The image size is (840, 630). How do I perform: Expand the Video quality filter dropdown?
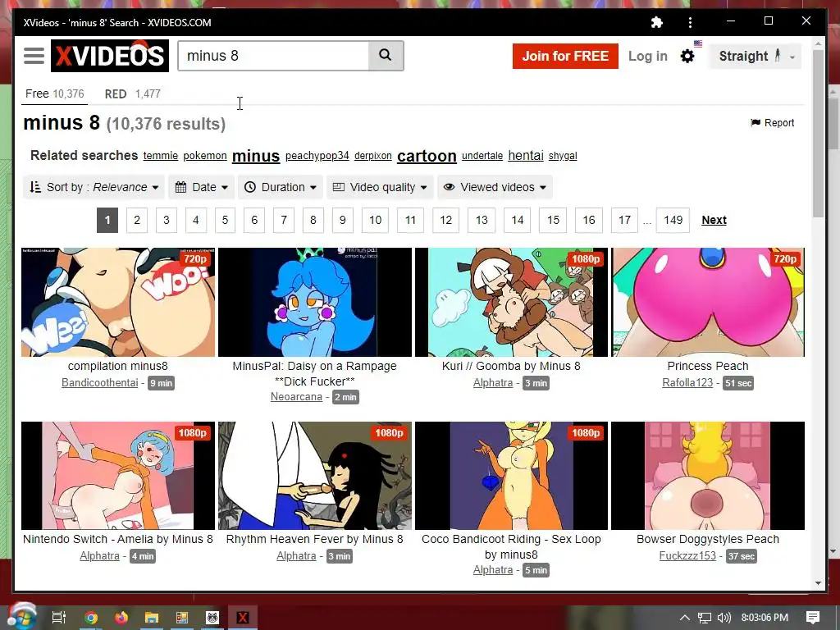click(380, 187)
